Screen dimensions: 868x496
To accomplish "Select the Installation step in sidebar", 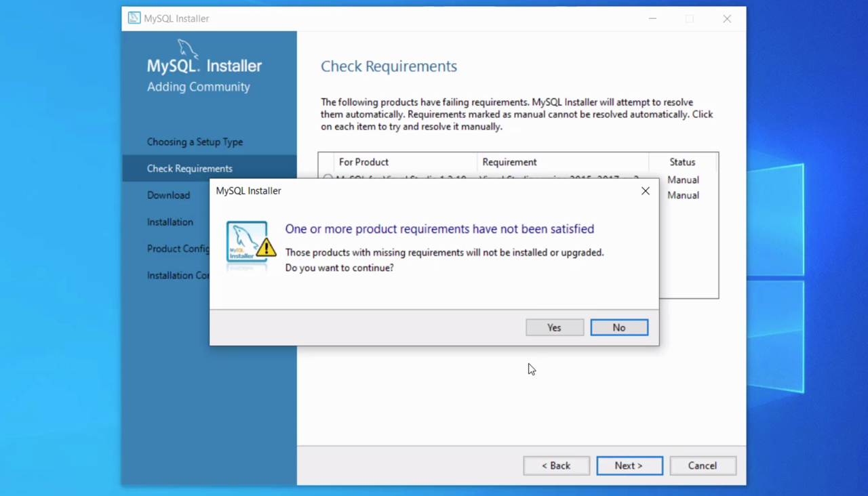I will [x=170, y=222].
